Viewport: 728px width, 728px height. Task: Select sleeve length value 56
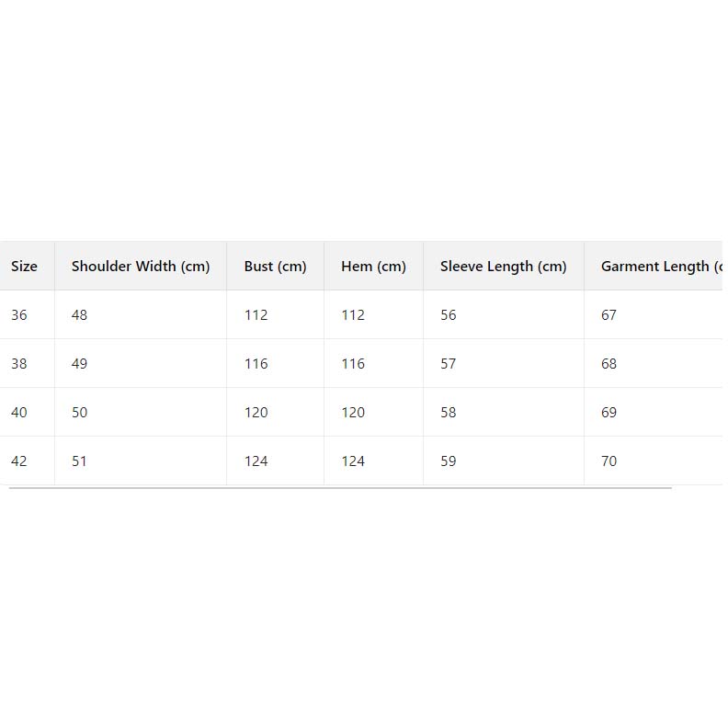449,315
